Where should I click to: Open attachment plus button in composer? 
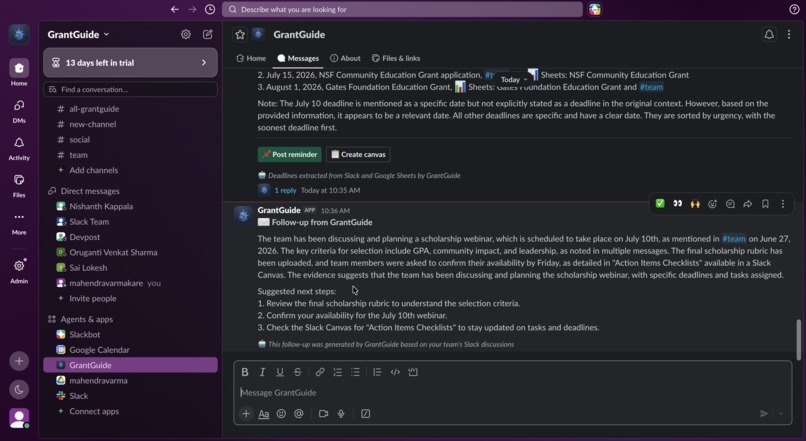[x=246, y=413]
